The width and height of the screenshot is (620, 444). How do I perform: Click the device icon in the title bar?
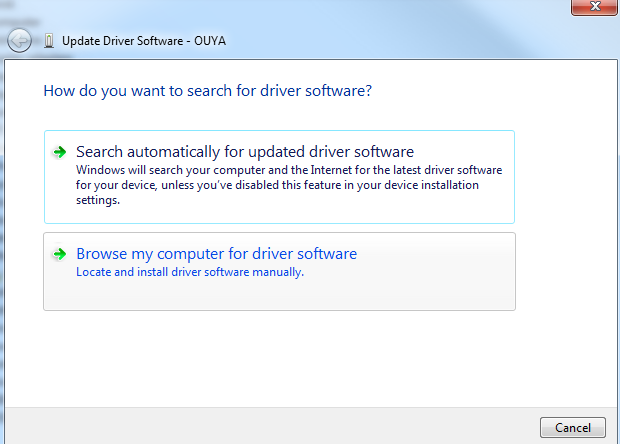49,41
